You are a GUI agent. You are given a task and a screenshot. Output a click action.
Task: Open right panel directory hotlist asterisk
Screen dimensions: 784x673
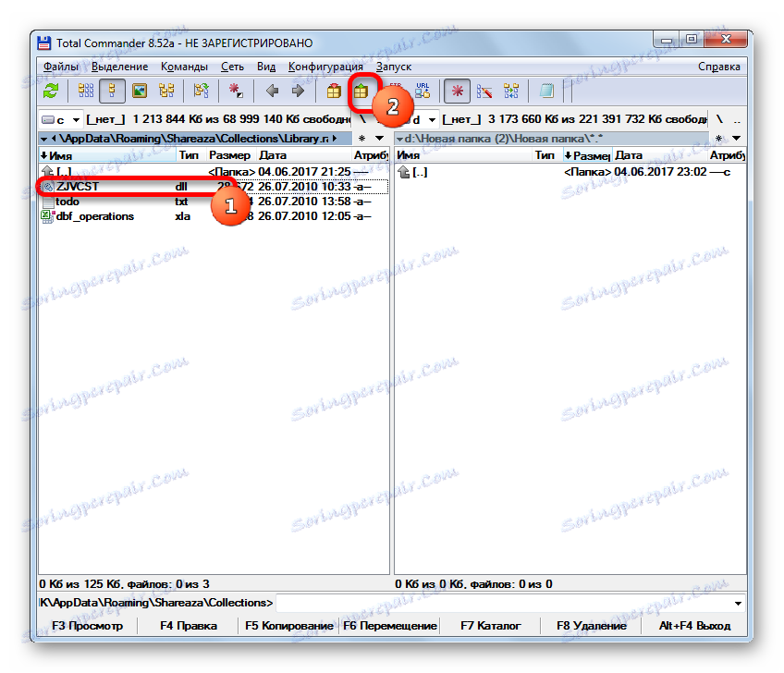[x=718, y=139]
